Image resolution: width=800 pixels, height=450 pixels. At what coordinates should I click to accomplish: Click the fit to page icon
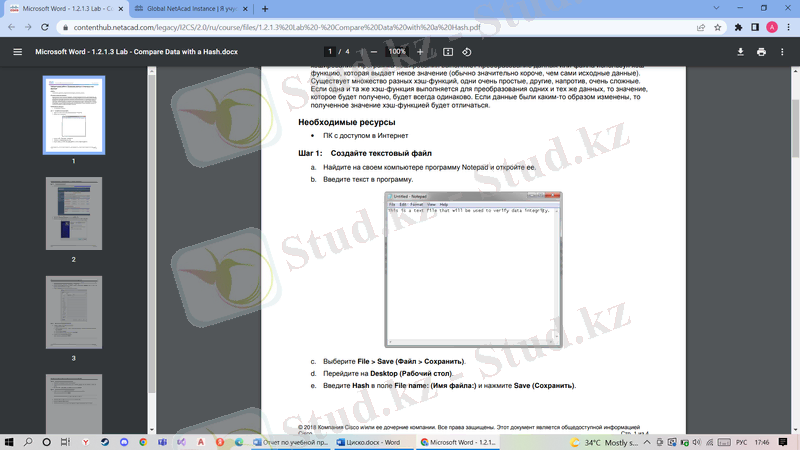tap(448, 52)
